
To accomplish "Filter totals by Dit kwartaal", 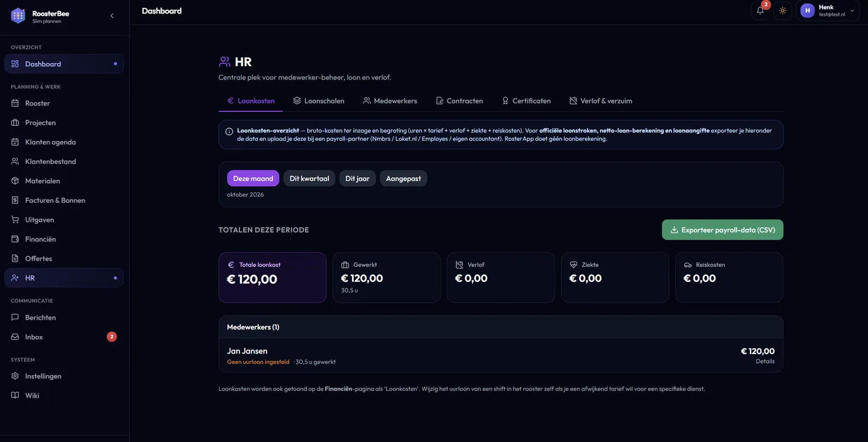I will click(x=309, y=178).
